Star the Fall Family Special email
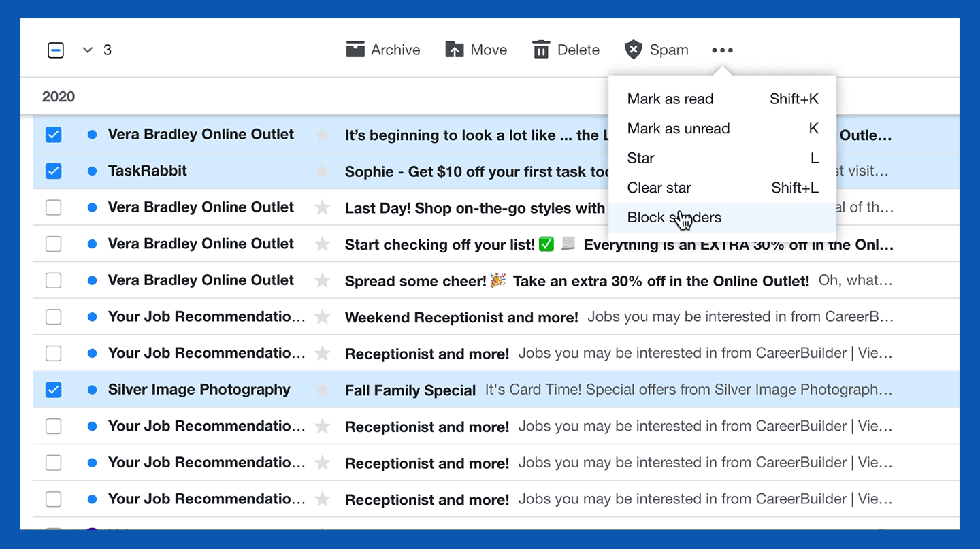The width and height of the screenshot is (980, 549). [321, 389]
